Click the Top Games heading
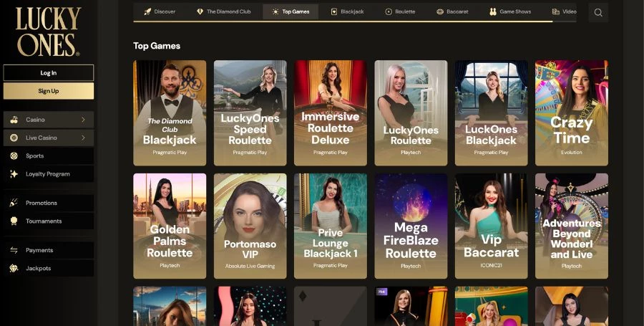This screenshot has width=644, height=326. 157,46
